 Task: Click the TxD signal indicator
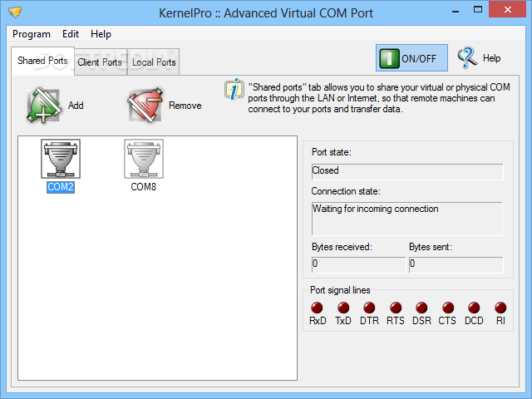point(343,308)
